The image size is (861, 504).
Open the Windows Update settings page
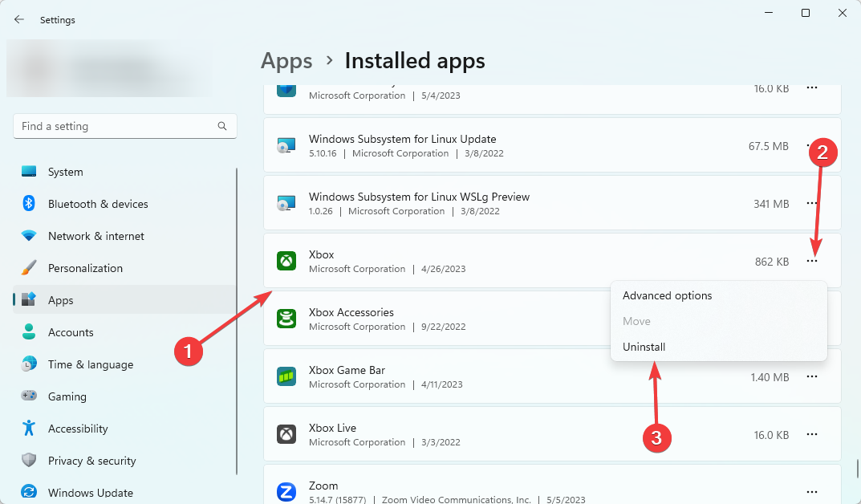pos(90,492)
